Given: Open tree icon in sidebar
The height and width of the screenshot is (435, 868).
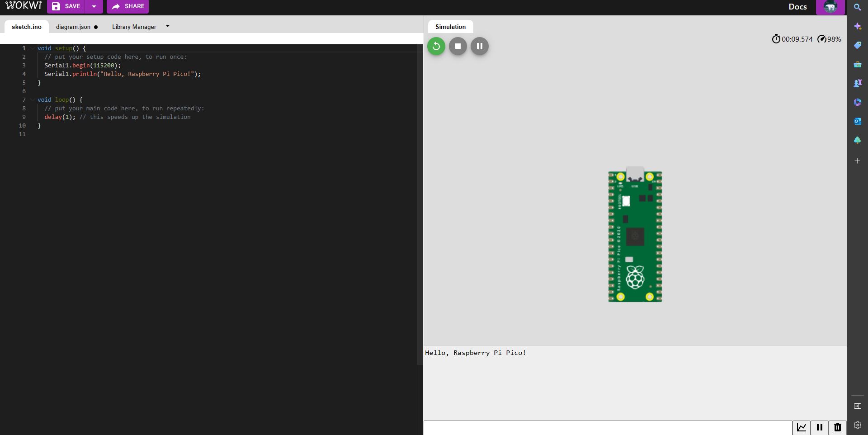Looking at the screenshot, I should 857,140.
